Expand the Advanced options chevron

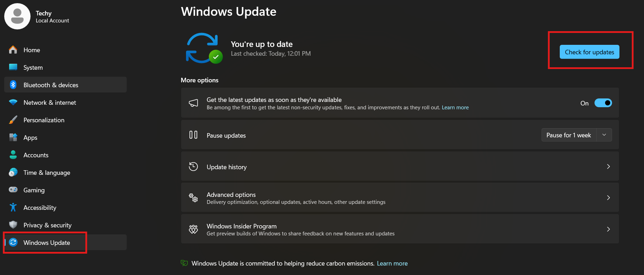(608, 198)
